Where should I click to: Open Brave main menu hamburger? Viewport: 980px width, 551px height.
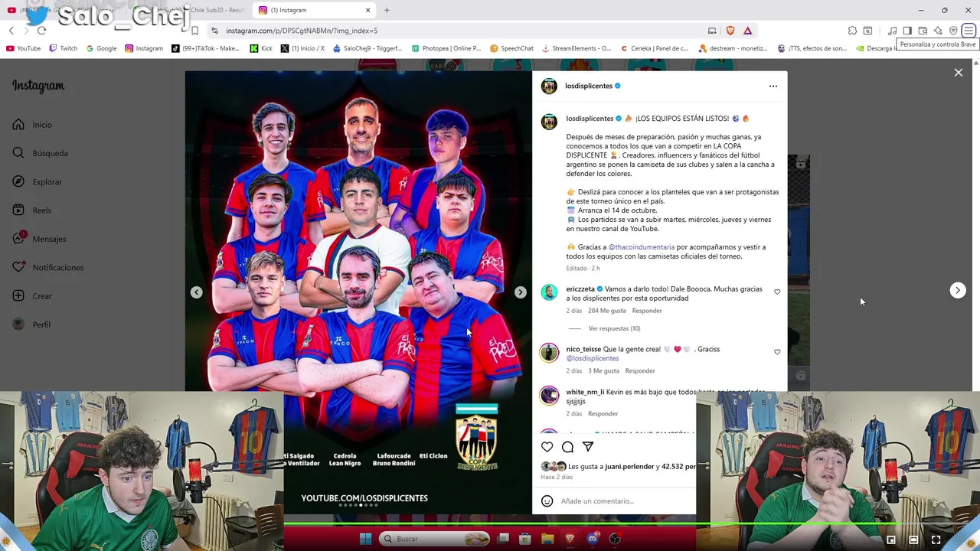pyautogui.click(x=969, y=31)
